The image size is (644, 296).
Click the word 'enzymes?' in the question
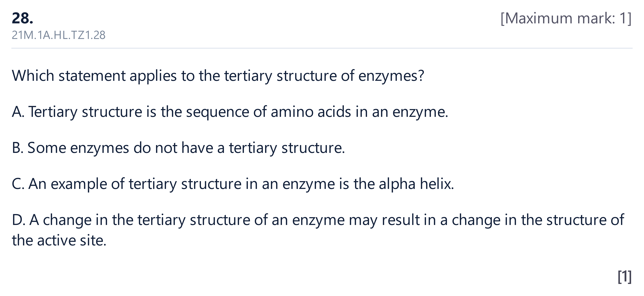tap(391, 76)
